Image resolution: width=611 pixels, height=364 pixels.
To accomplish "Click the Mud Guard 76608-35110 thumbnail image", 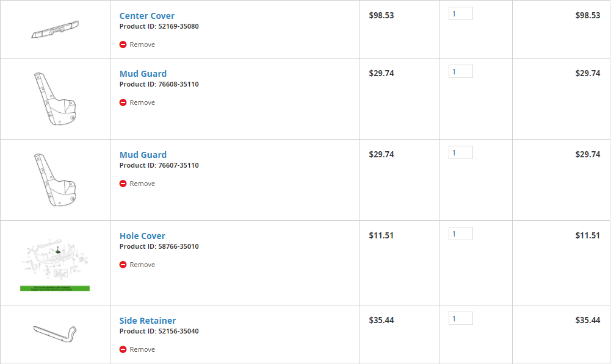I will [x=55, y=99].
